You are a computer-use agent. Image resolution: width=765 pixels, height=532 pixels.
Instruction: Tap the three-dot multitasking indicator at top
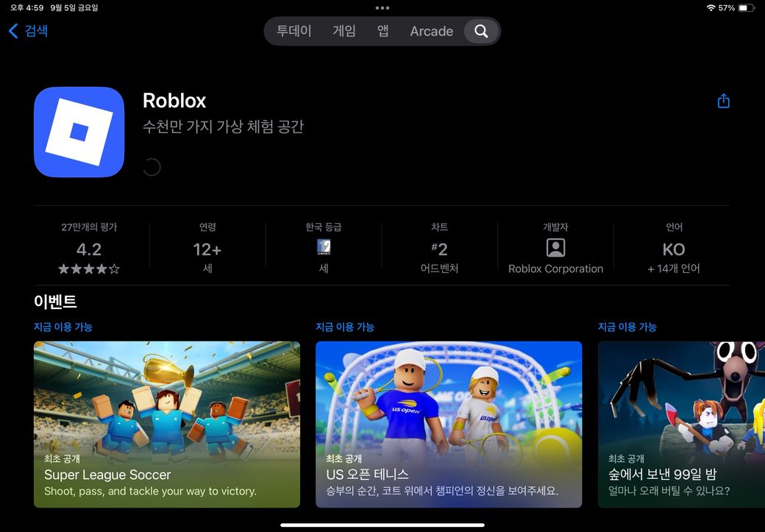(382, 7)
